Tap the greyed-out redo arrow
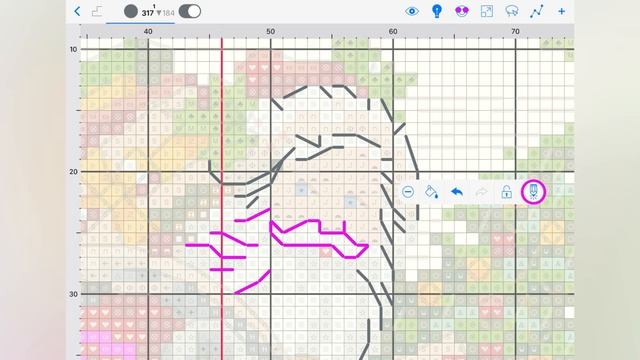The width and height of the screenshot is (640, 360). click(x=482, y=192)
